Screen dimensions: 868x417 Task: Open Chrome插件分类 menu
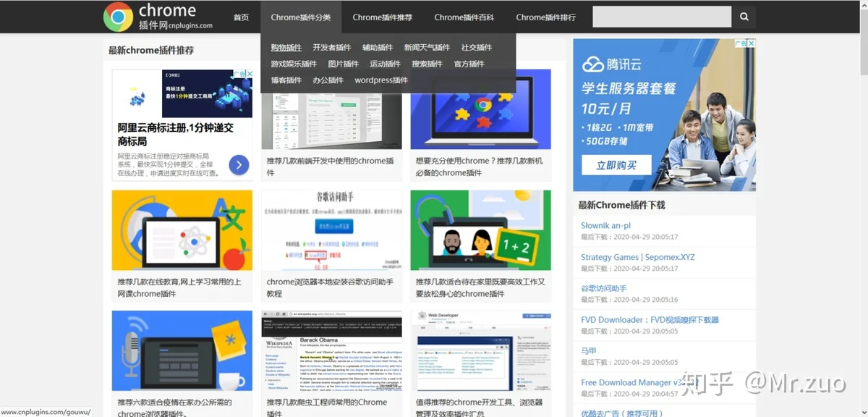click(x=301, y=17)
